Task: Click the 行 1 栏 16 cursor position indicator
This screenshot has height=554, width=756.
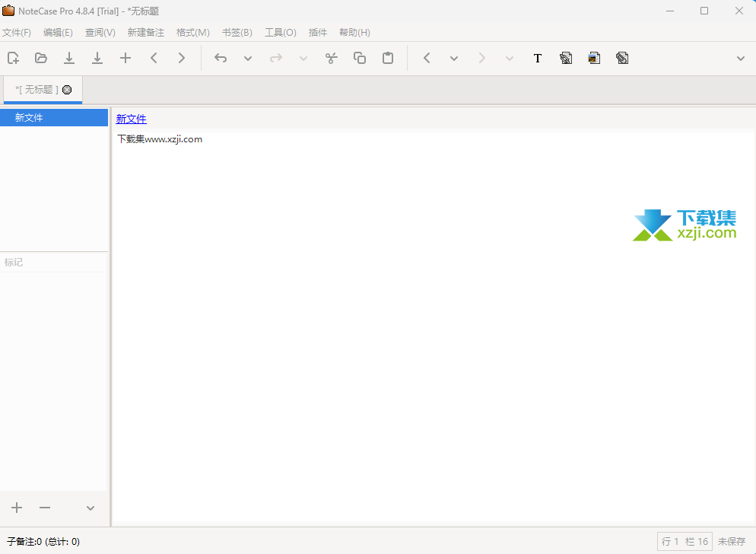Action: pos(685,542)
